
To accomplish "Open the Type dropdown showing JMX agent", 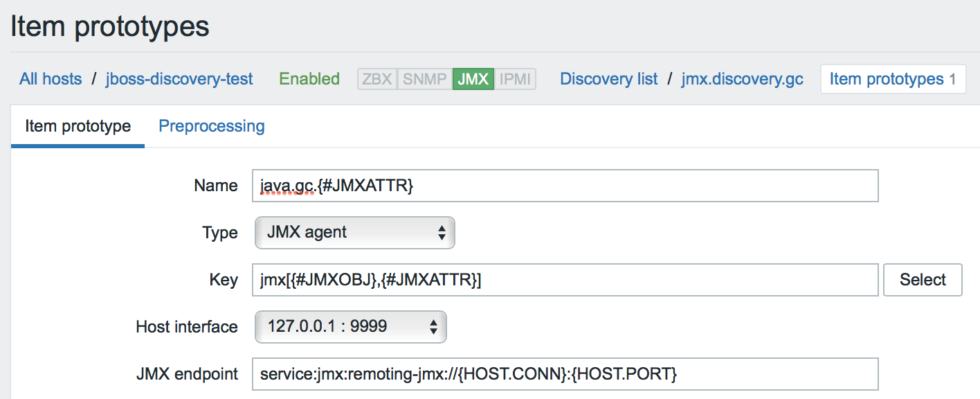I will (x=354, y=233).
